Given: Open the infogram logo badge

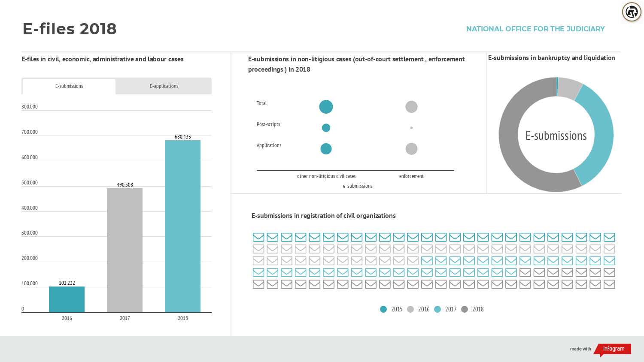Looking at the screenshot, I should click(613, 349).
